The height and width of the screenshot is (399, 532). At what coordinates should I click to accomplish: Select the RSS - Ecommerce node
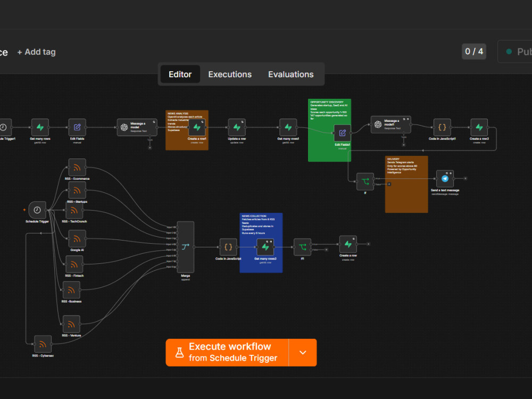pos(77,167)
